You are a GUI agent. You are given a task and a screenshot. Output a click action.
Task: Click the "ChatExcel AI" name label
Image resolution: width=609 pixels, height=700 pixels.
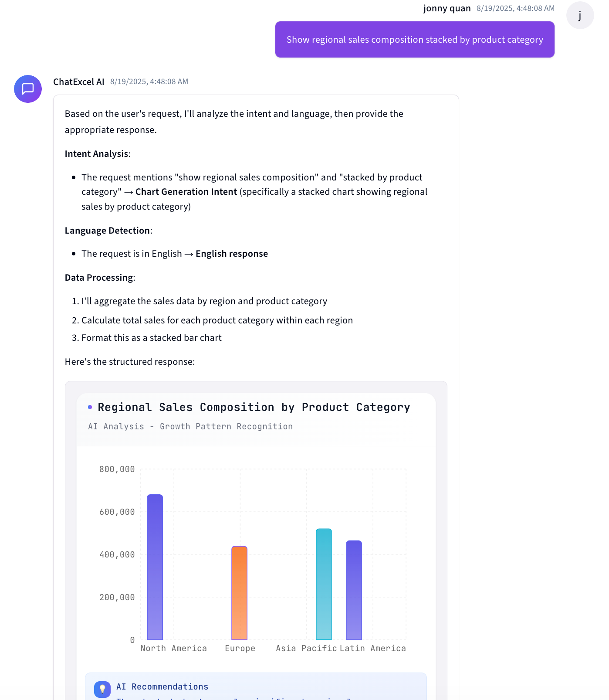(x=79, y=82)
